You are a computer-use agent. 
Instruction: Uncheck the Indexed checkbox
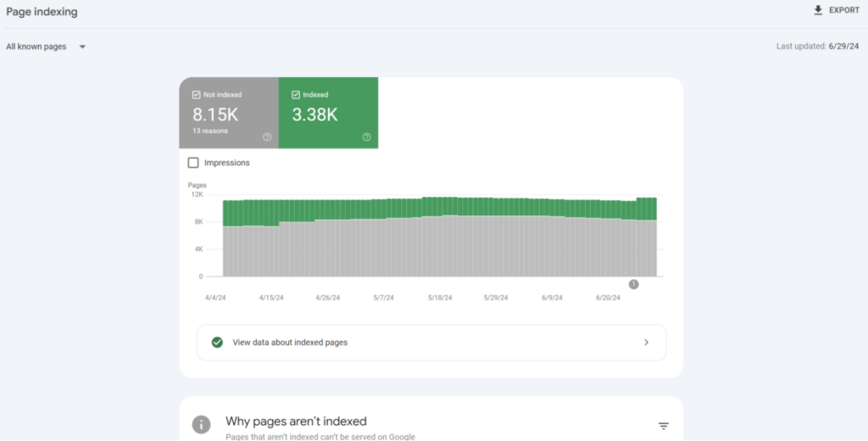[296, 95]
